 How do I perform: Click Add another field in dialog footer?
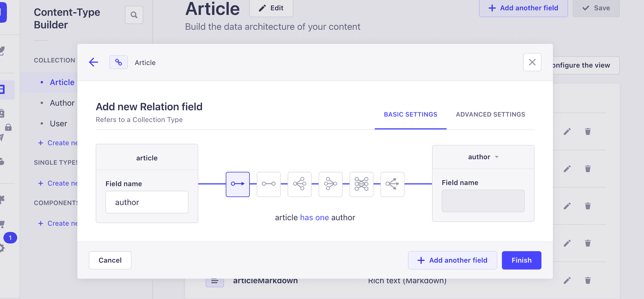(452, 260)
